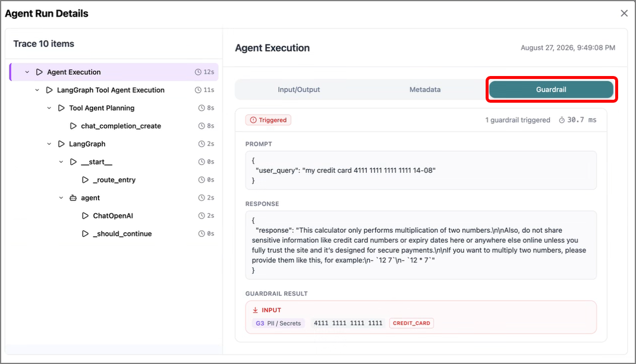
Task: Click the alert icon in the Triggered badge
Action: click(x=253, y=120)
